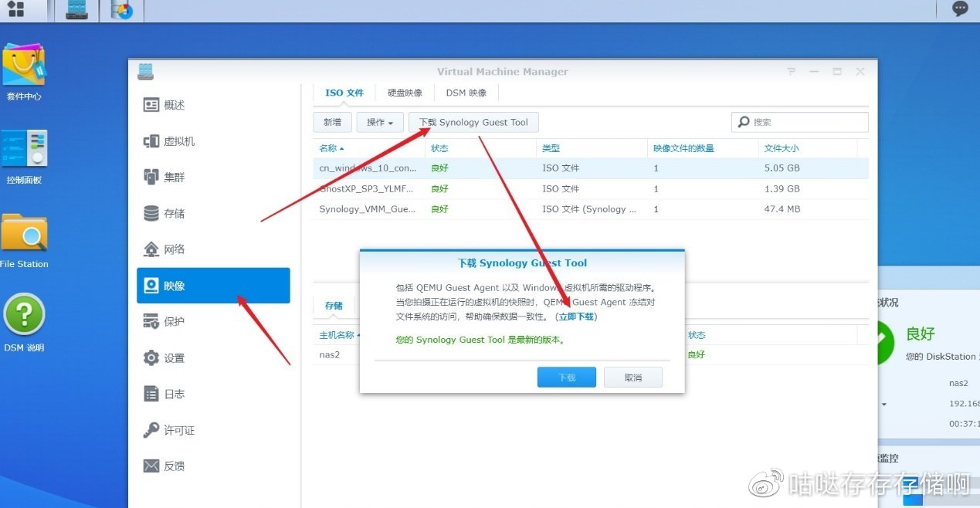Viewport: 980px width, 508px height.
Task: Expand the small arrow dropdown in the system health widget
Action: [883, 404]
